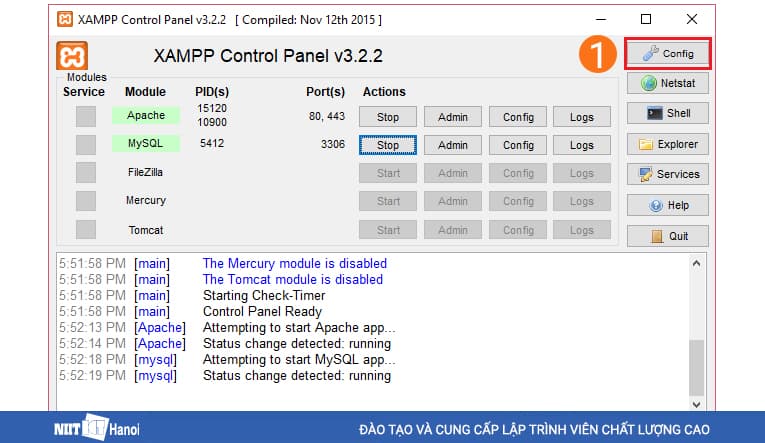Click Tomcat Admin button
Screen dimensions: 765x443
pos(453,230)
